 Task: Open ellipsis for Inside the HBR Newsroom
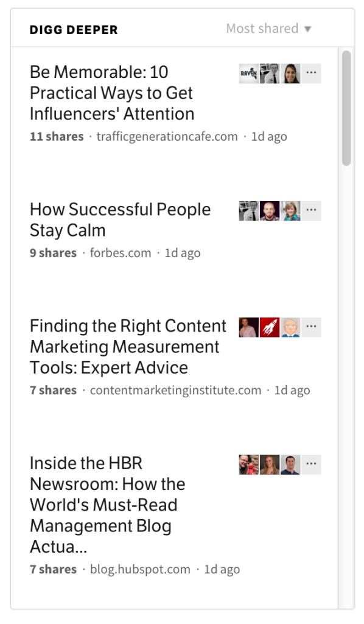(311, 465)
